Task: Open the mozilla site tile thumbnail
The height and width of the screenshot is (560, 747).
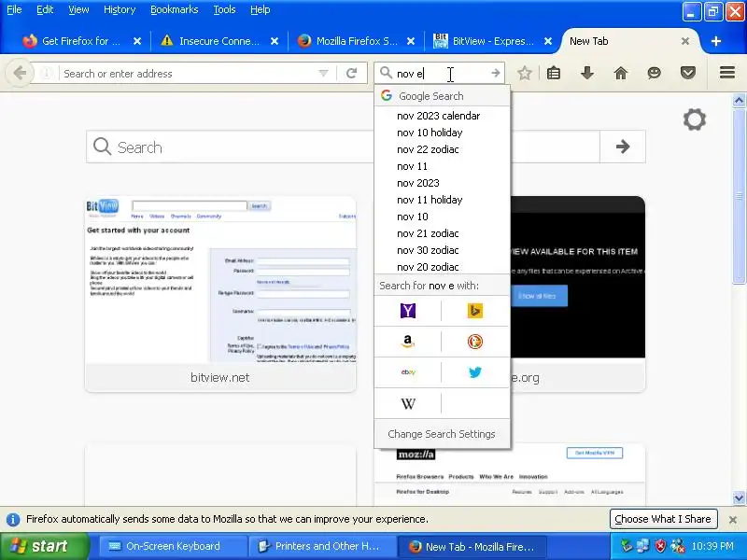Action: [510, 476]
